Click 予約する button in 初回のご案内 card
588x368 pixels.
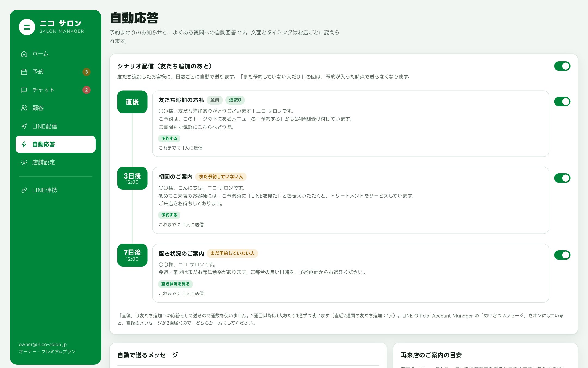point(169,215)
